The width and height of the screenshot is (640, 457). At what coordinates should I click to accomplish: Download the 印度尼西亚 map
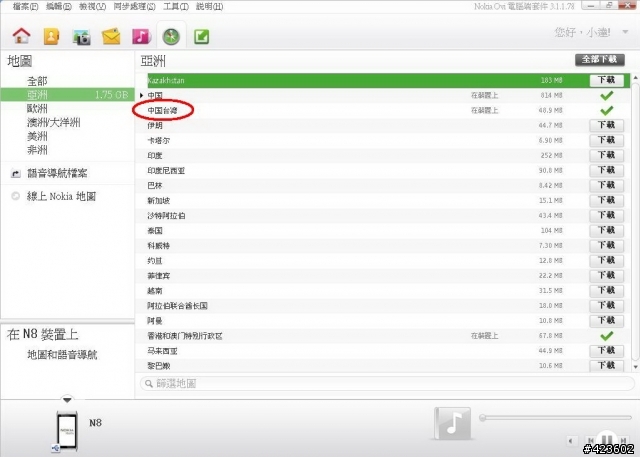607,171
